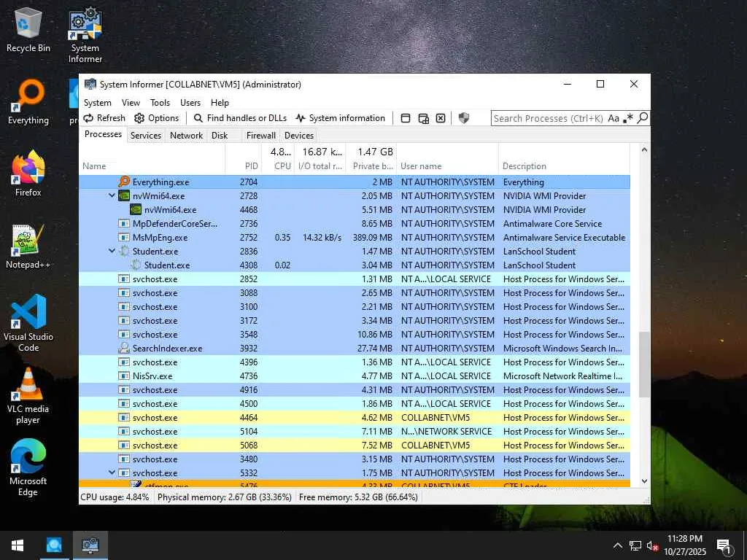Click the MsMpEng.exe process icon
Image resolution: width=747 pixels, height=560 pixels.
coord(124,237)
